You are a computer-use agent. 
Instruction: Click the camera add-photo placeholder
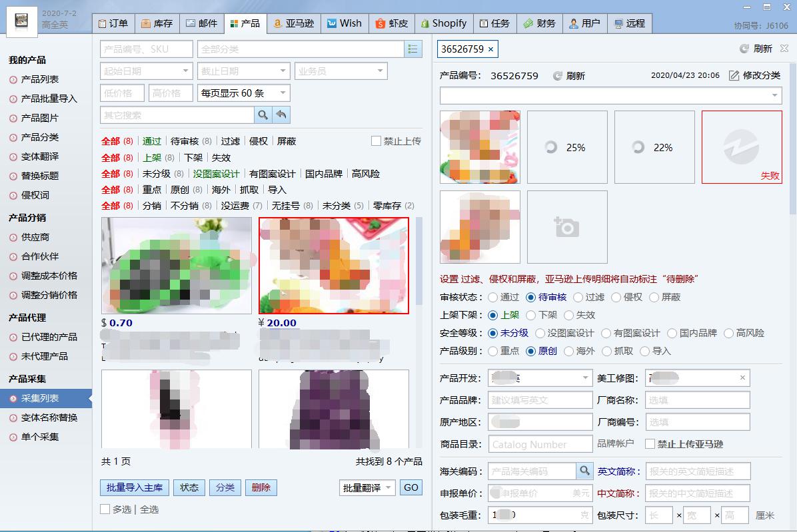click(566, 227)
